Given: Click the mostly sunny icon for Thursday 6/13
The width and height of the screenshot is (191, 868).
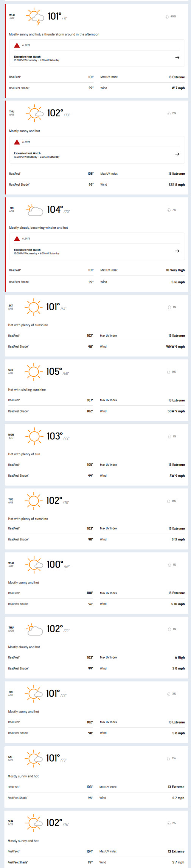Looking at the screenshot, I should click(34, 113).
